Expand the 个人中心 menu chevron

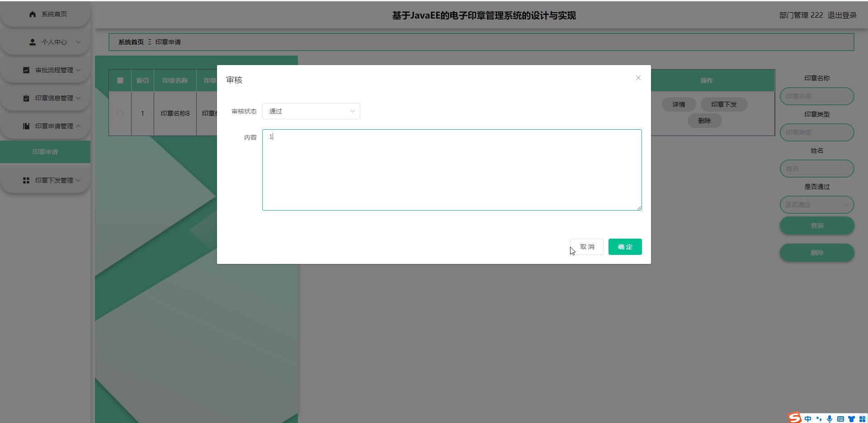tap(78, 42)
